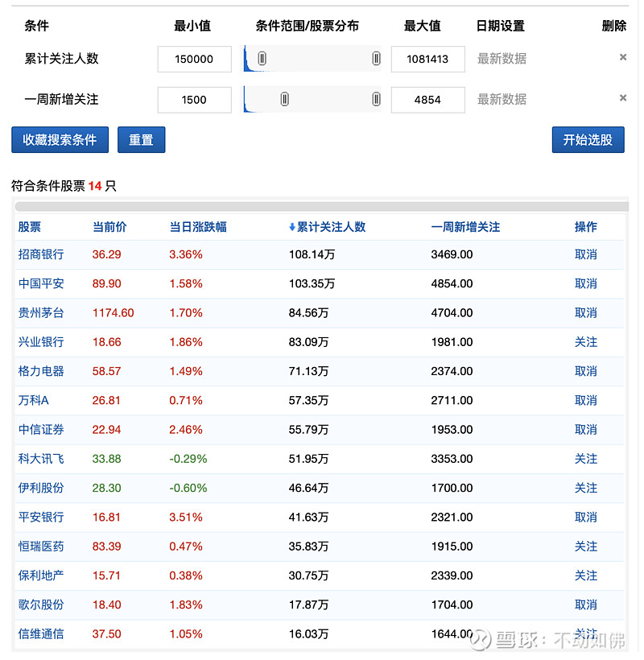Click 取消 for 格力电器
This screenshot has height=660, width=644.
pyautogui.click(x=586, y=371)
